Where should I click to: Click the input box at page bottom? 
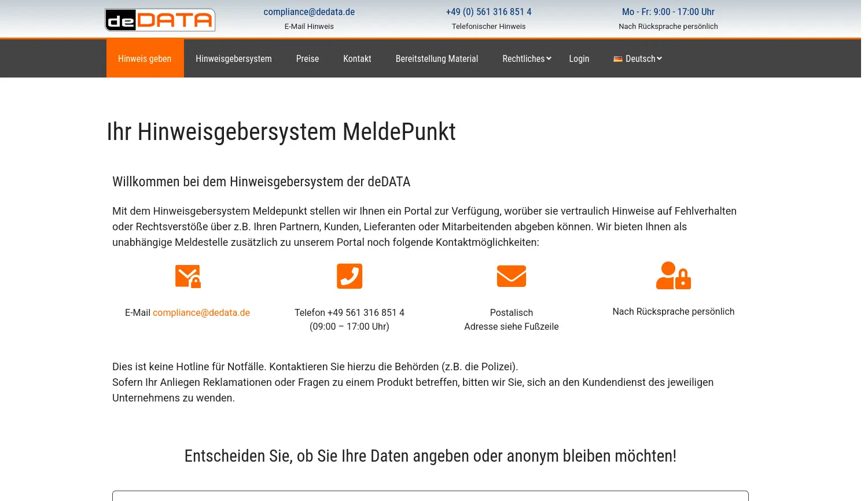coord(431,498)
